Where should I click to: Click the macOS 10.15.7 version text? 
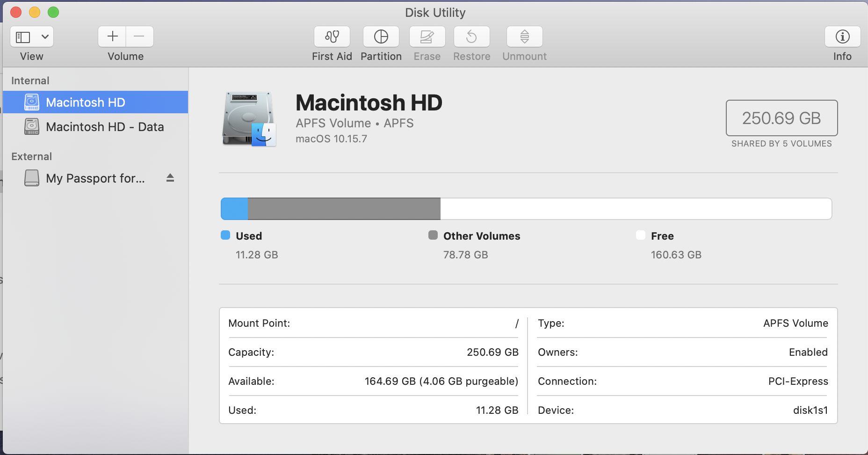331,139
